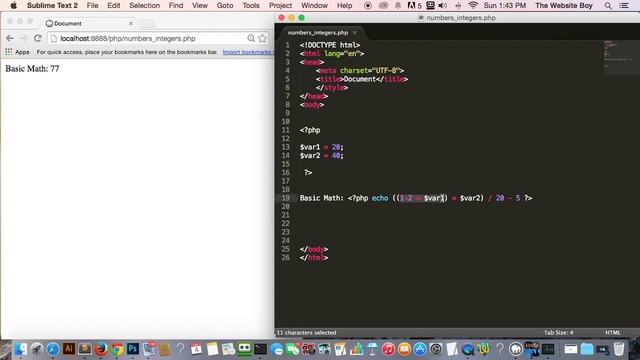Click the $var1 = 20; code line
Image resolution: width=640 pixels, height=360 pixels.
(x=322, y=147)
